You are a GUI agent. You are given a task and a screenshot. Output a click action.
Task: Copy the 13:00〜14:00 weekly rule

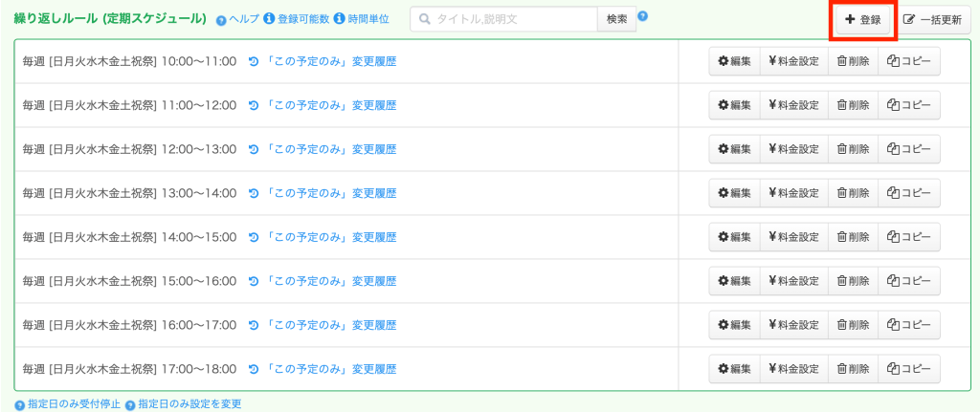tap(909, 193)
